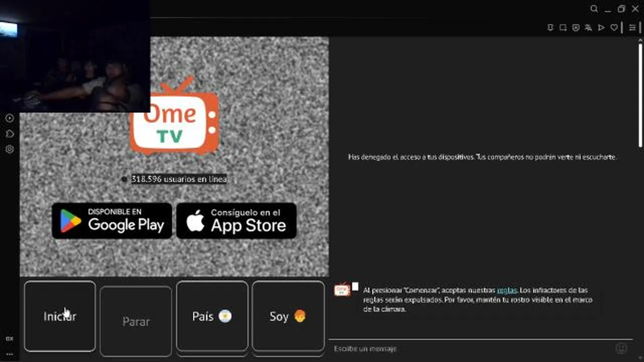Click the 'Has denegado el acceso' notice

482,157
